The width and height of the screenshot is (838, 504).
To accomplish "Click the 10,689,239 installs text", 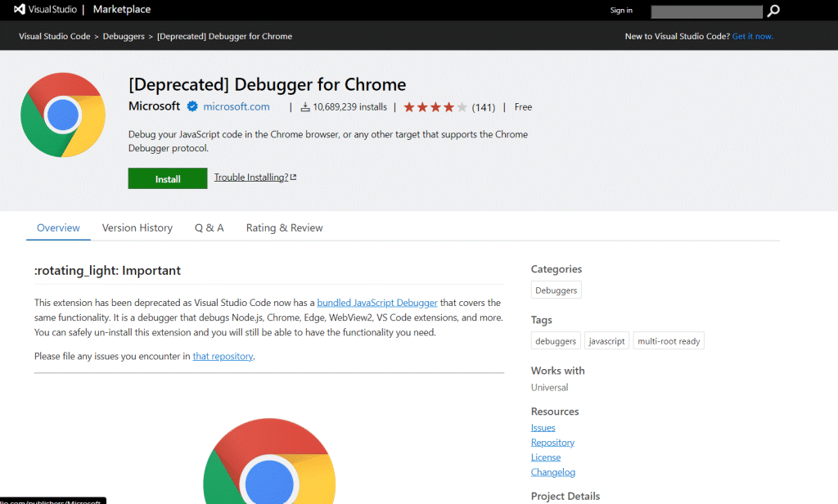I will click(x=350, y=107).
